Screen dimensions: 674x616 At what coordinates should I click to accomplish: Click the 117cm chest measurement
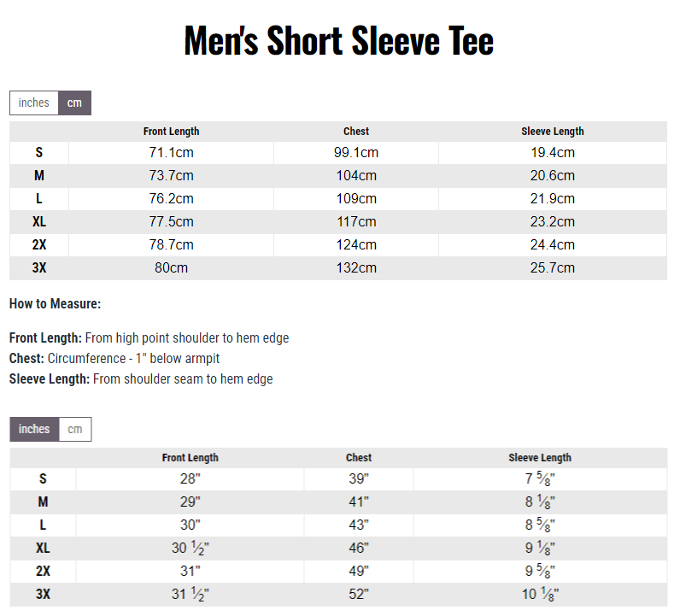click(x=356, y=222)
